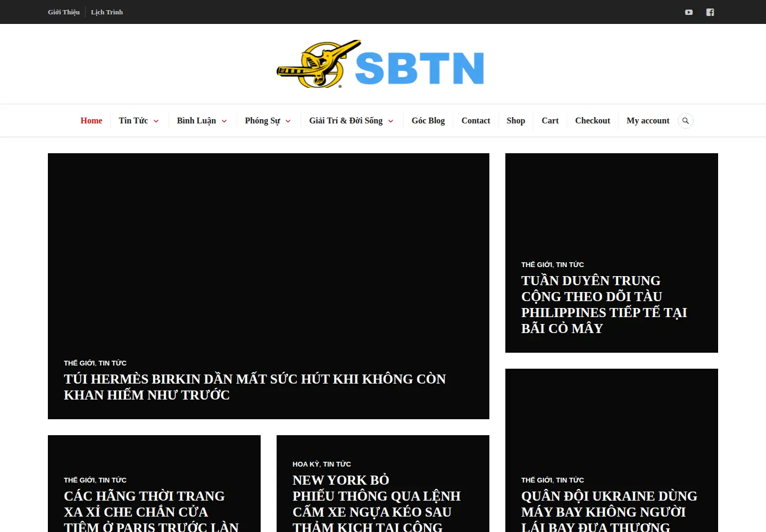
Task: Click the search magnifier icon
Action: coord(686,121)
